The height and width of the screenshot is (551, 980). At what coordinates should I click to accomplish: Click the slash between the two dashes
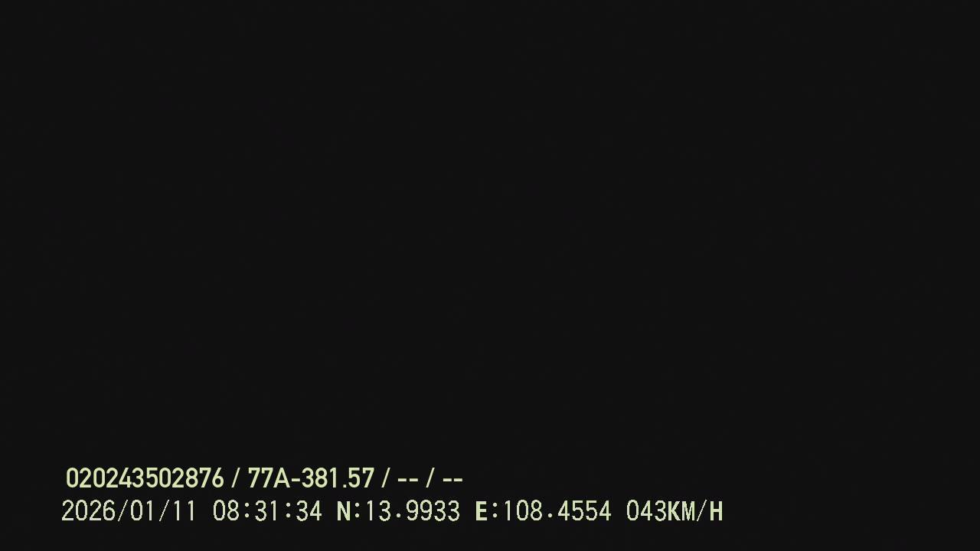tap(430, 479)
